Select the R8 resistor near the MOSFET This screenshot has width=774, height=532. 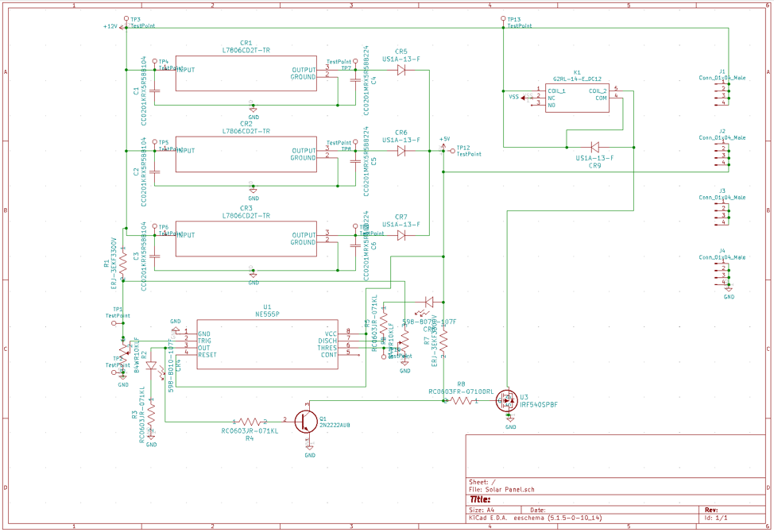coord(461,402)
